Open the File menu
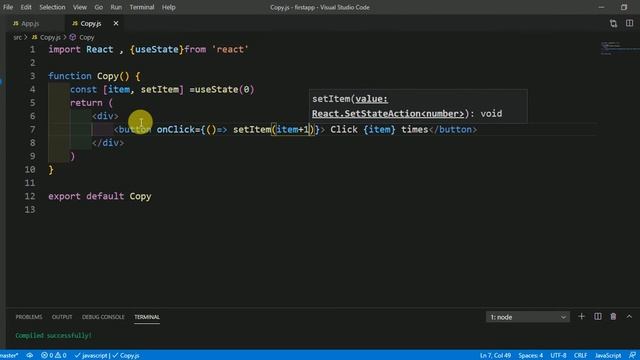This screenshot has width=640, height=360. [x=8, y=7]
